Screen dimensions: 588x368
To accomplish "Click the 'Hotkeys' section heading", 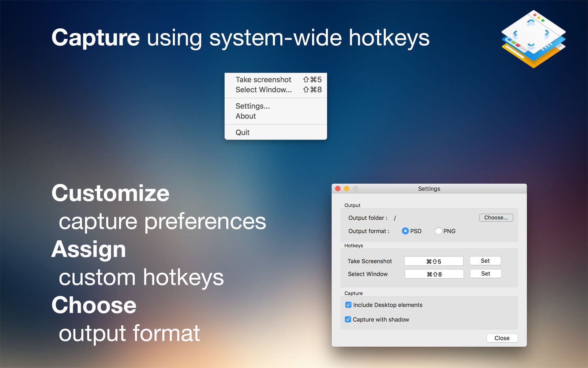I will point(354,245).
